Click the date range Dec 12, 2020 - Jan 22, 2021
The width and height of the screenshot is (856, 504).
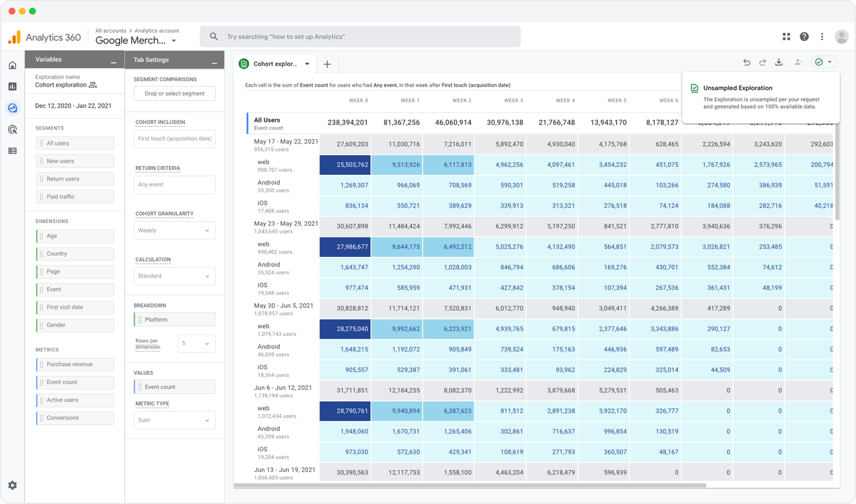point(73,106)
